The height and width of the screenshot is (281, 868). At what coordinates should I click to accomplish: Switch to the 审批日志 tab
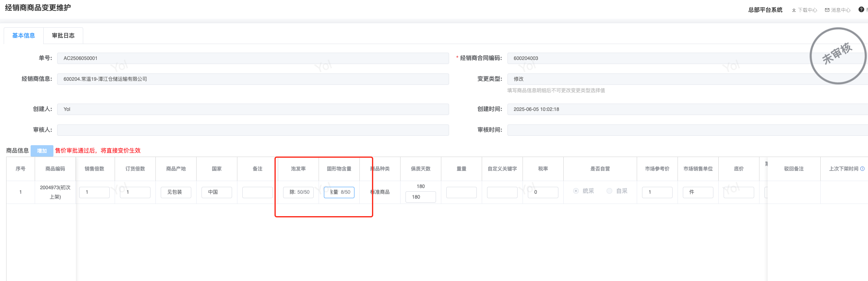(x=63, y=35)
